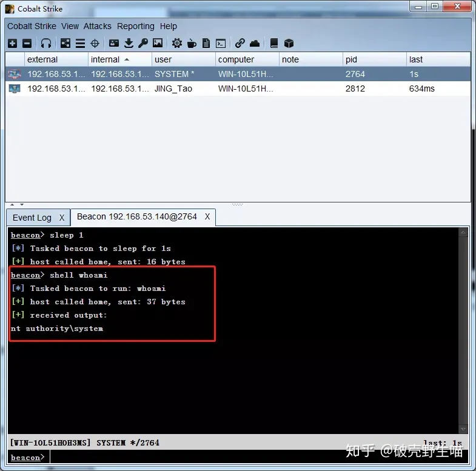The image size is (476, 471).
Task: Open Listeners via headphones icon
Action: coord(46,44)
